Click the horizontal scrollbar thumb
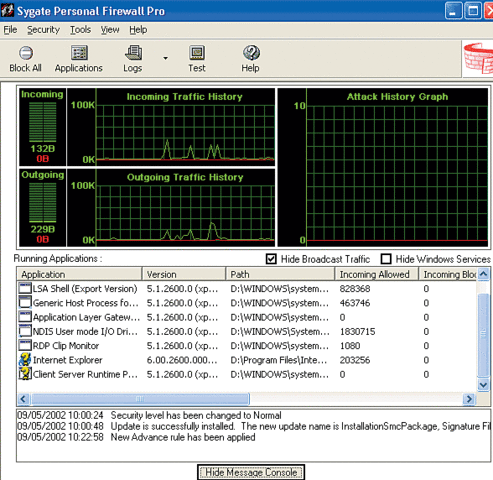Image resolution: width=493 pixels, height=480 pixels. pos(140,399)
